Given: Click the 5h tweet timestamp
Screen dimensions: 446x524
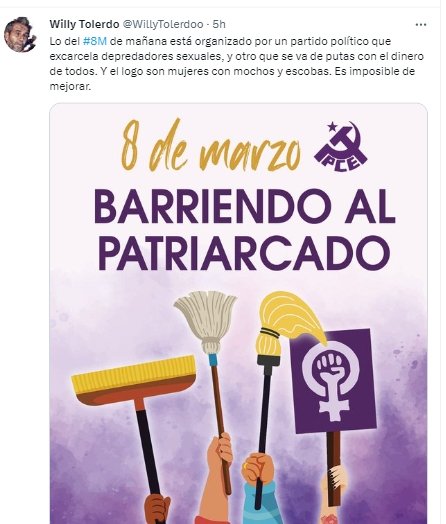Looking at the screenshot, I should (219, 24).
